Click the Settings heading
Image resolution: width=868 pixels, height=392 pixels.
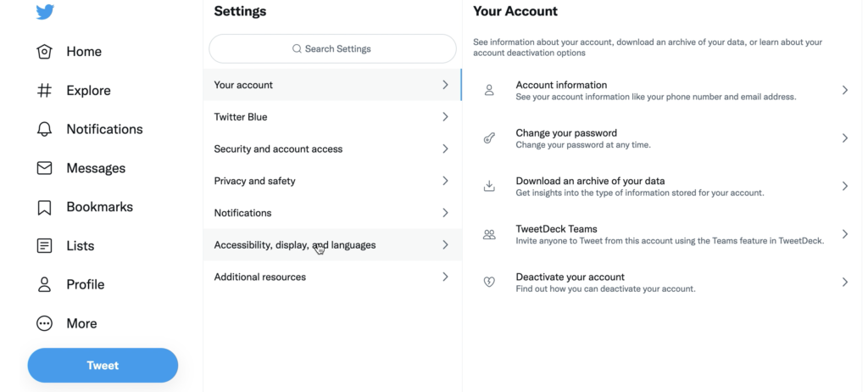(x=240, y=11)
